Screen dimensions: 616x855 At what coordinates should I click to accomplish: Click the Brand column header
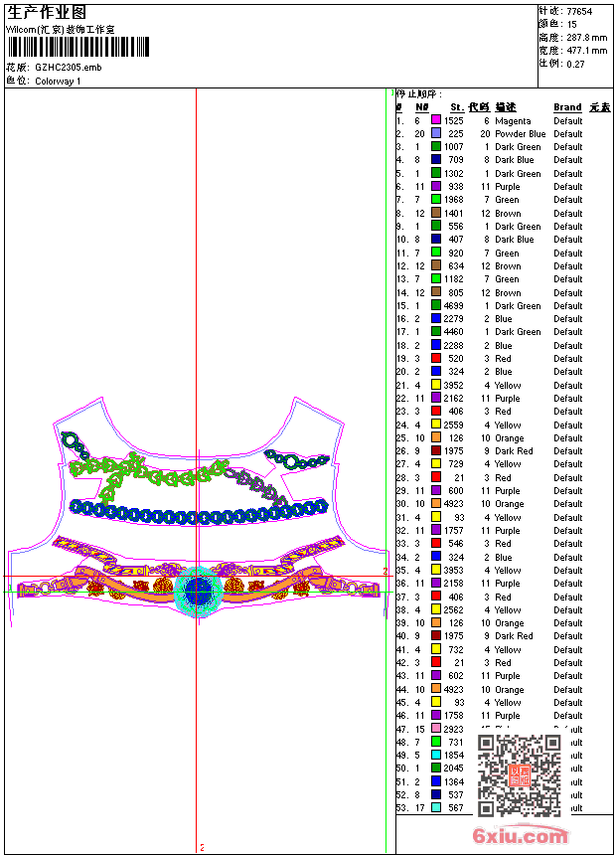pos(567,107)
